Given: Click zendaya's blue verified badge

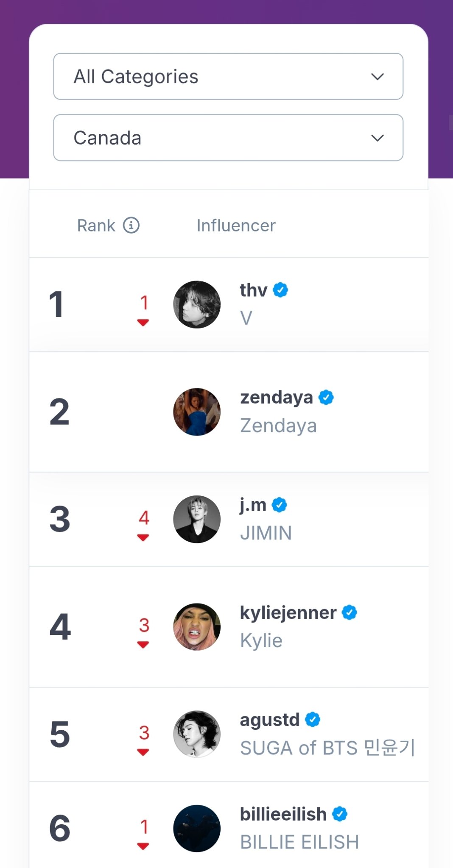Looking at the screenshot, I should pos(326,398).
